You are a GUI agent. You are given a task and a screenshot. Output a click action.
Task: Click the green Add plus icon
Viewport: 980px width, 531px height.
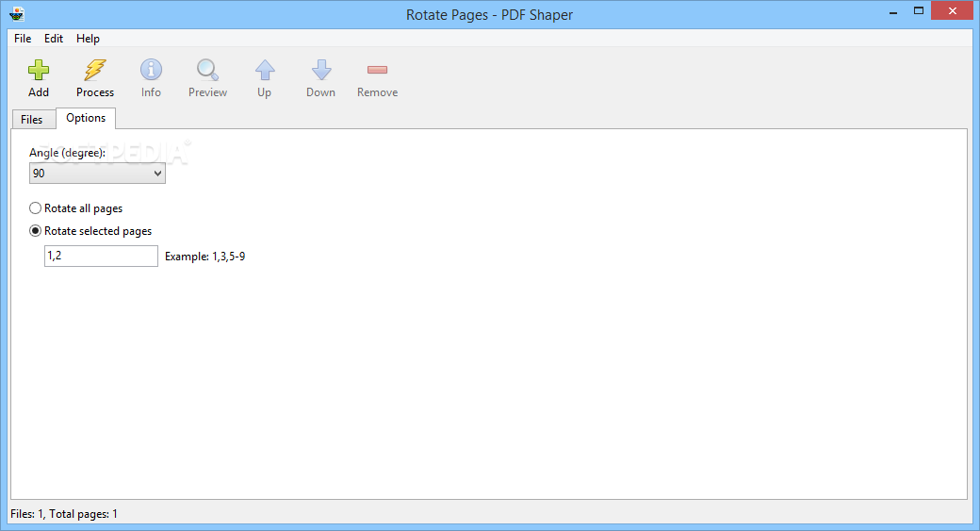click(38, 70)
